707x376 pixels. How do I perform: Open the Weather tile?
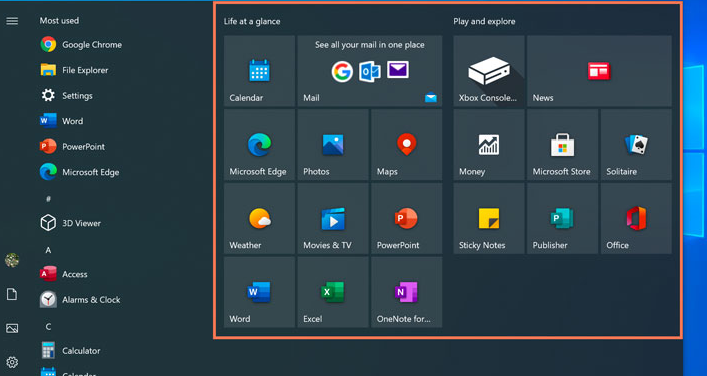tap(259, 218)
